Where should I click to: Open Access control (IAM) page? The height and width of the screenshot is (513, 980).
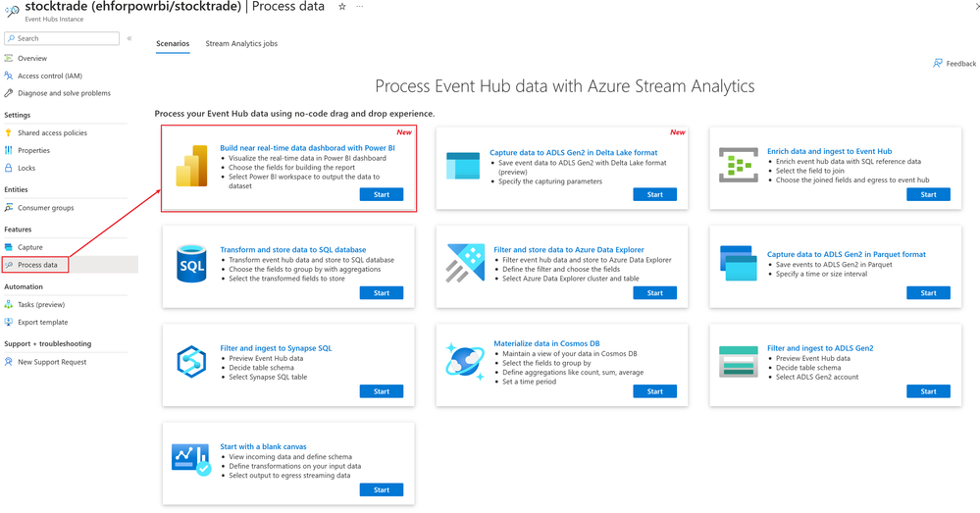50,77
